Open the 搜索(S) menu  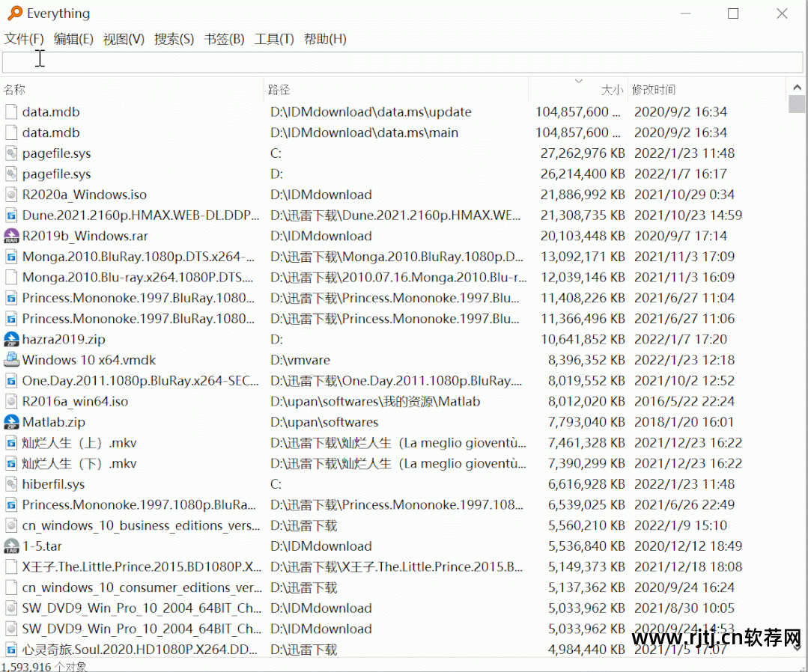174,39
